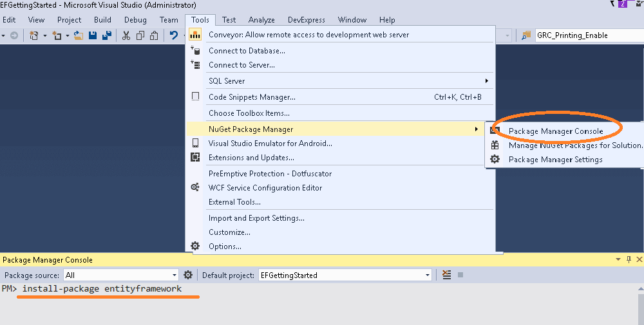Open the Package source dropdown

[175, 275]
